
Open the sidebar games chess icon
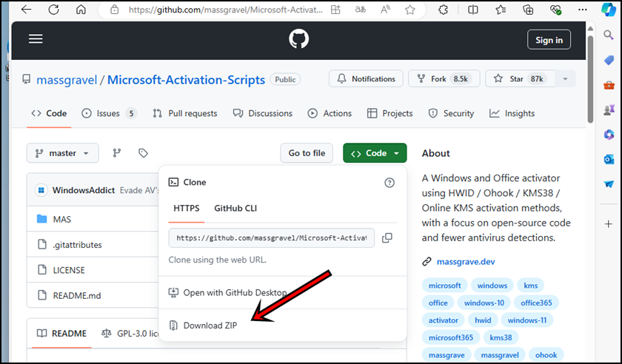pos(609,109)
